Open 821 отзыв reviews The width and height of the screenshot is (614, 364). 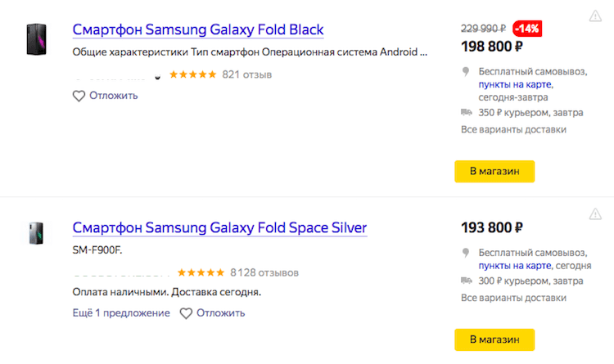(246, 74)
